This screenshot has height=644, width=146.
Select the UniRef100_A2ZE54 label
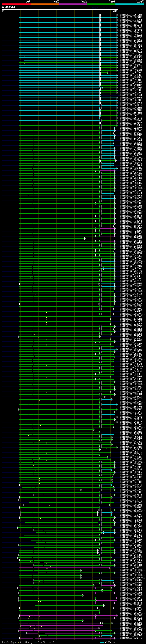131,63
